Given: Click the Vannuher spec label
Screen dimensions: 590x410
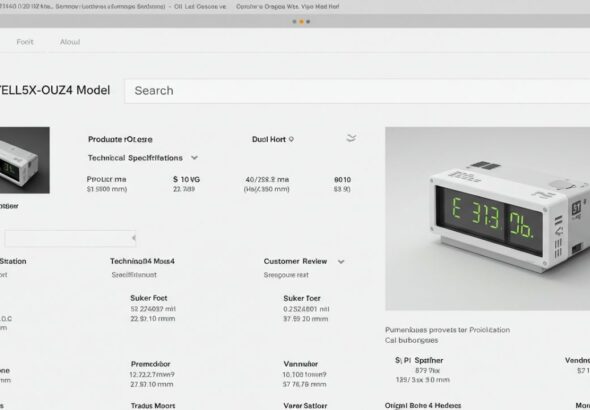Looking at the screenshot, I should click(x=301, y=364).
